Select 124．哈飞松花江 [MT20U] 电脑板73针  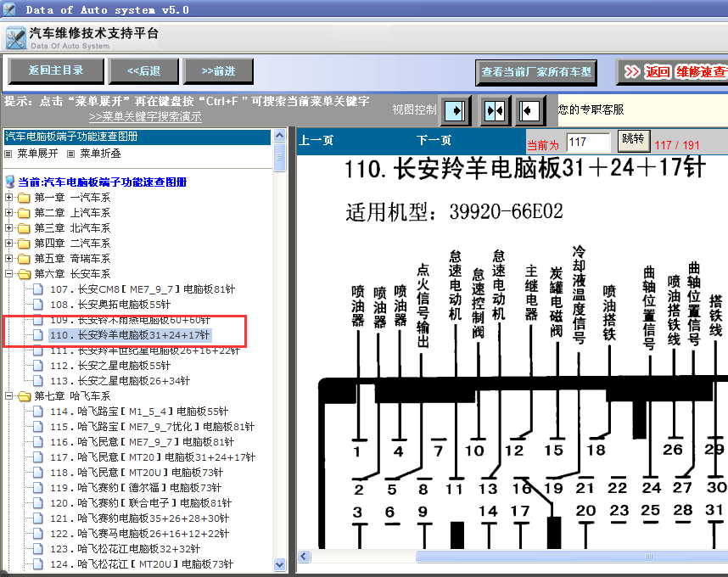(142, 564)
